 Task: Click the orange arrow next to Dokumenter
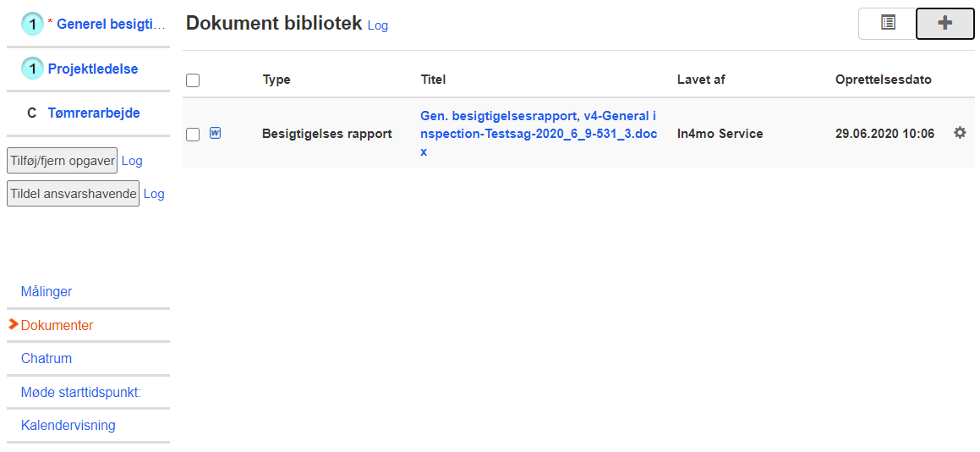(x=13, y=324)
